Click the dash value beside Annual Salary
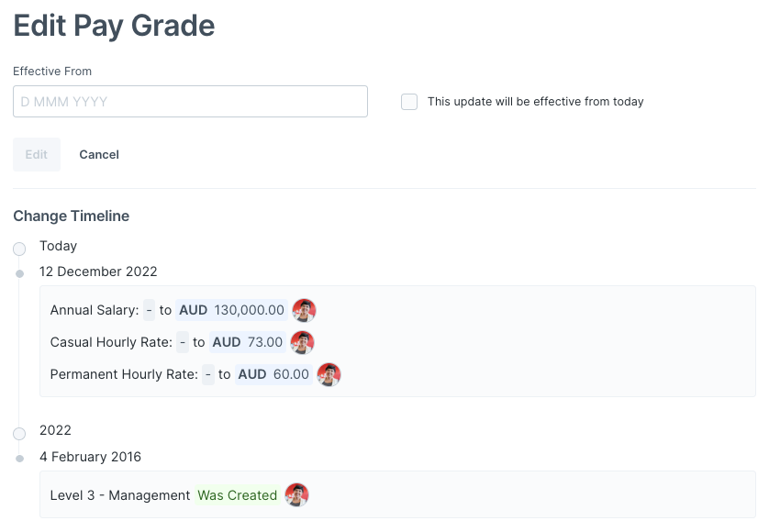This screenshot has width=769, height=532. click(149, 310)
